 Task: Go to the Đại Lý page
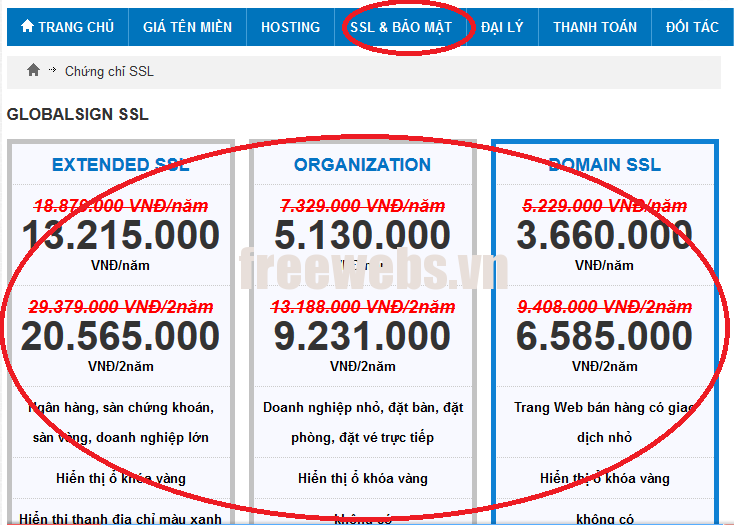[x=502, y=27]
